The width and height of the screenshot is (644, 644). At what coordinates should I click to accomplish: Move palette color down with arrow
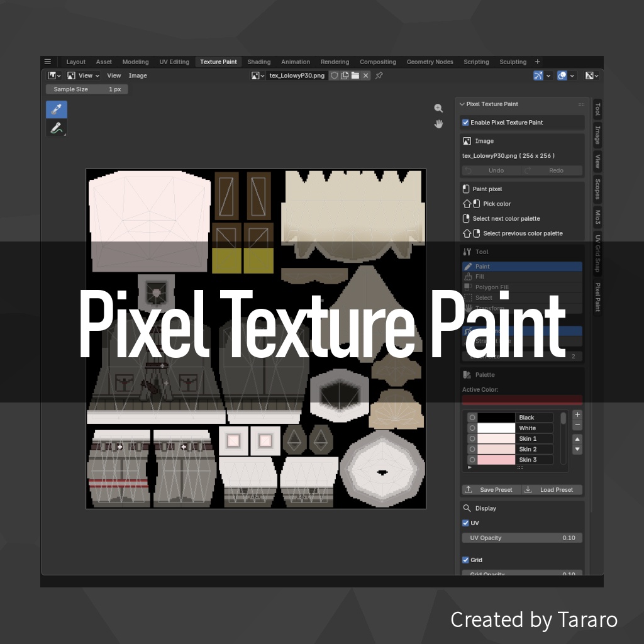coord(577,449)
